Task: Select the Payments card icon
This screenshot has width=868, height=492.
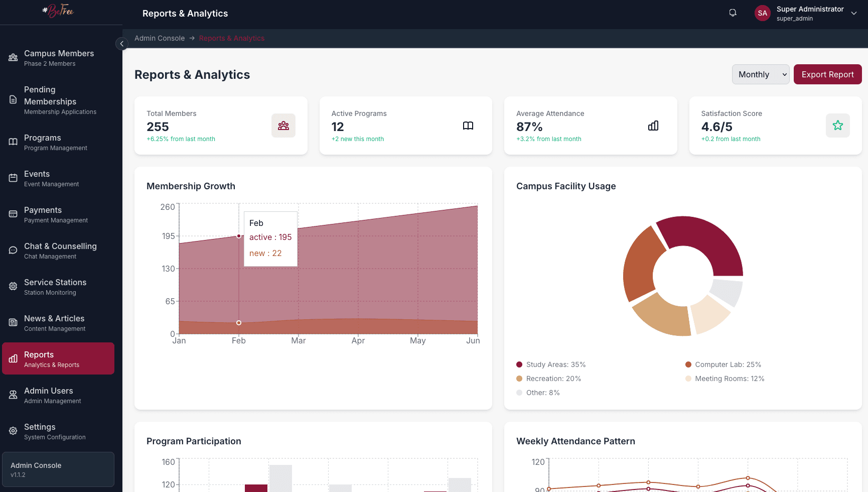Action: [13, 214]
